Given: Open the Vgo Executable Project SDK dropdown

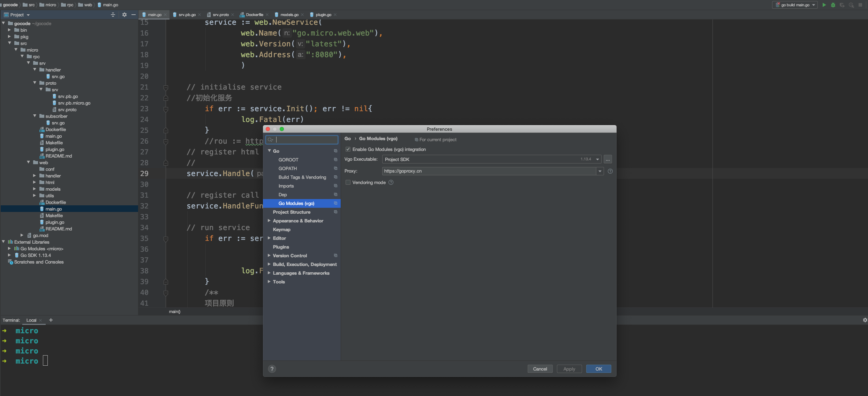Looking at the screenshot, I should point(597,159).
